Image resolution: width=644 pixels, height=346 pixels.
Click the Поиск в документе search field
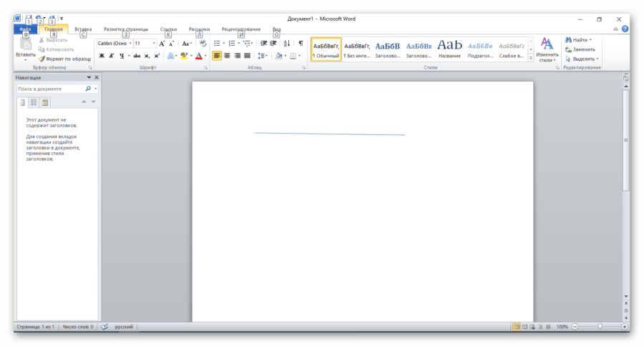[x=50, y=89]
